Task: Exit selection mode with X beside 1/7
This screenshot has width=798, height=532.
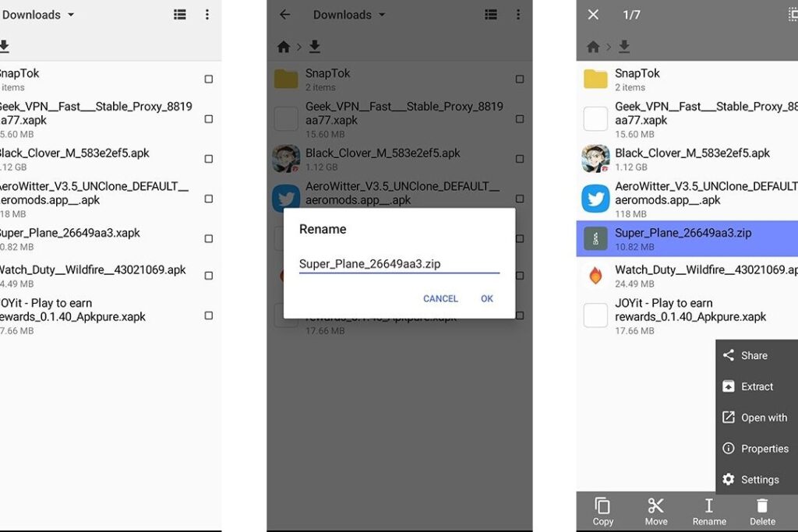Action: click(593, 15)
